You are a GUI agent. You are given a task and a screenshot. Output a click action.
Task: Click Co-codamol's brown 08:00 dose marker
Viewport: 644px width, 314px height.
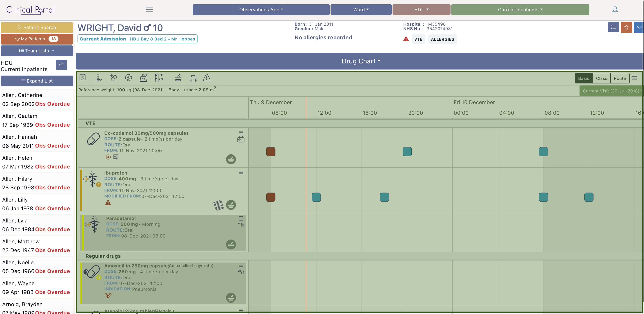271,152
